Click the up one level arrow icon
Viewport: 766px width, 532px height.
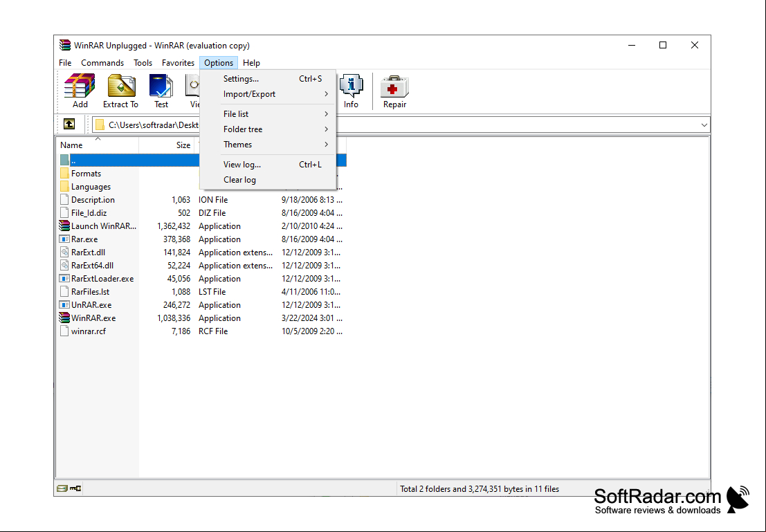[x=69, y=125]
